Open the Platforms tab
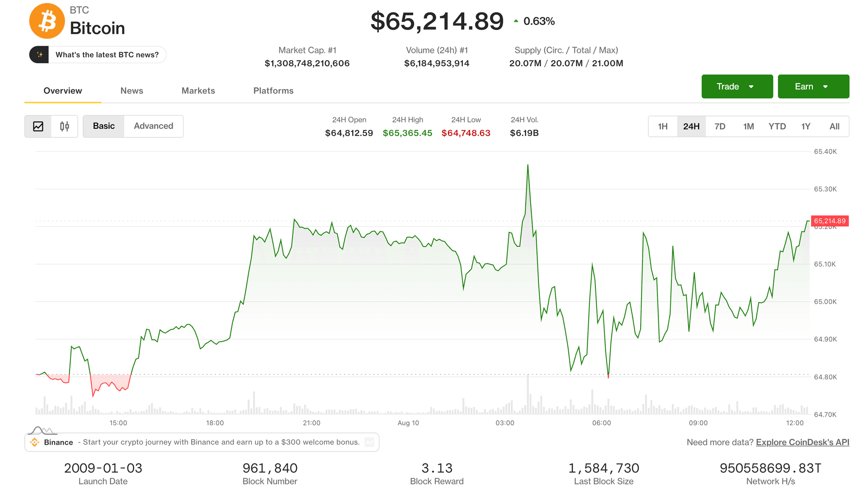The image size is (868, 488). (274, 91)
